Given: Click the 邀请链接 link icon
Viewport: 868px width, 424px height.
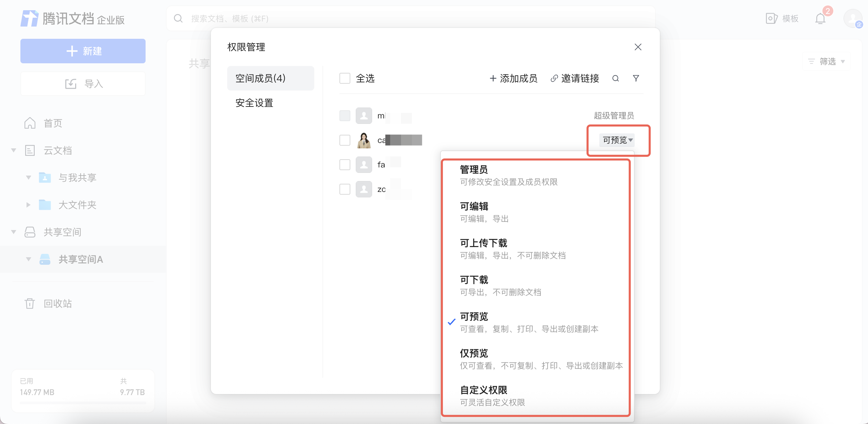Looking at the screenshot, I should pos(554,79).
